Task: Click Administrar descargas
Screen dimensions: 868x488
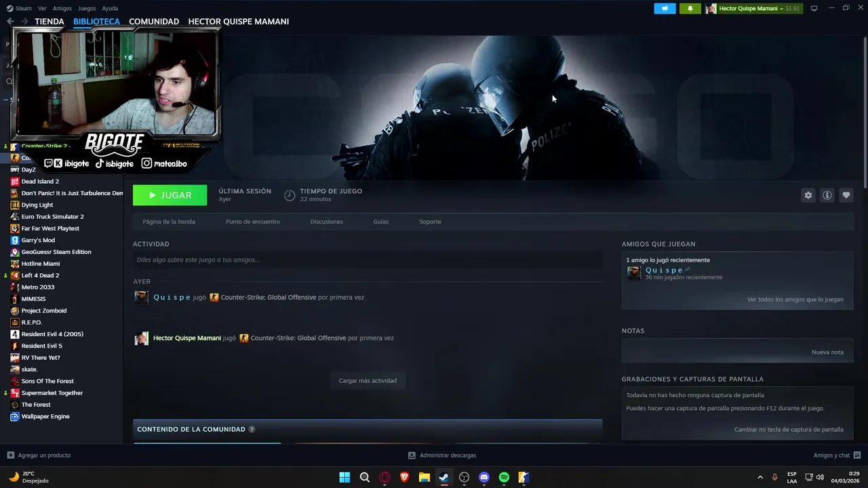Action: [448, 455]
